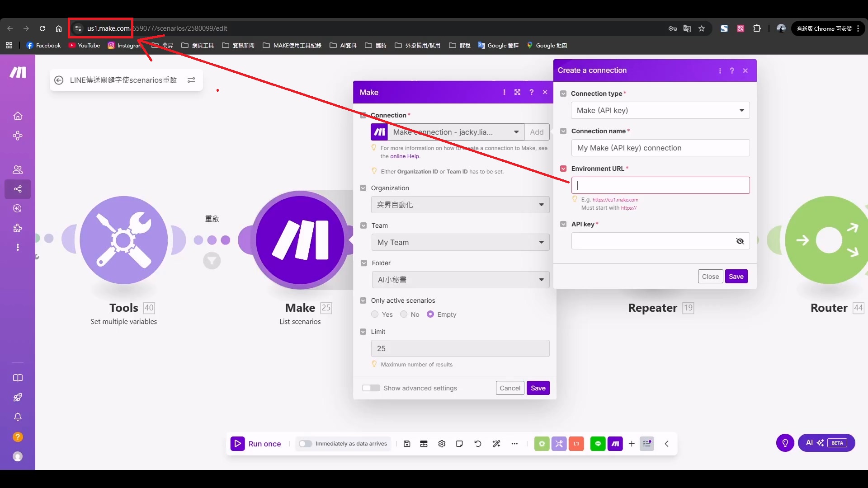Image resolution: width=868 pixels, height=488 pixels.
Task: Open Scenarios share icon in sidebar
Action: click(x=18, y=189)
